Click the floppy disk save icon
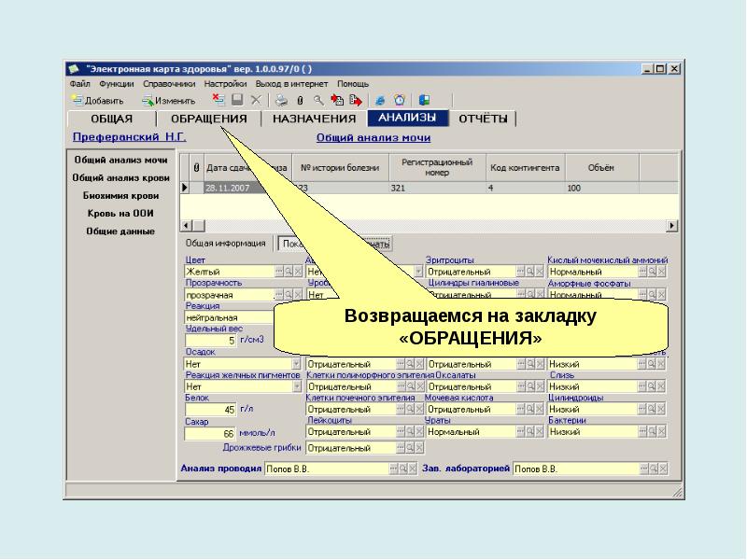Viewport: 747px width, 560px height. [237, 100]
